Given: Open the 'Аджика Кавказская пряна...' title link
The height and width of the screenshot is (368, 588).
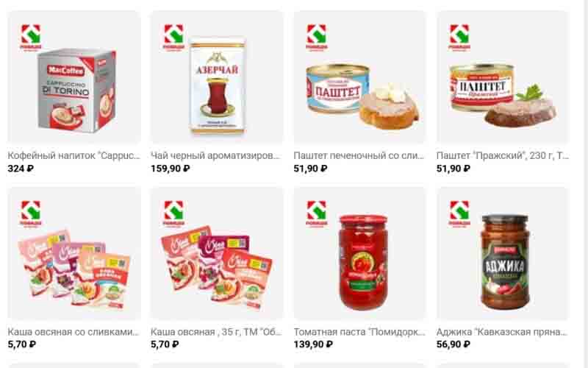Looking at the screenshot, I should click(x=502, y=332).
